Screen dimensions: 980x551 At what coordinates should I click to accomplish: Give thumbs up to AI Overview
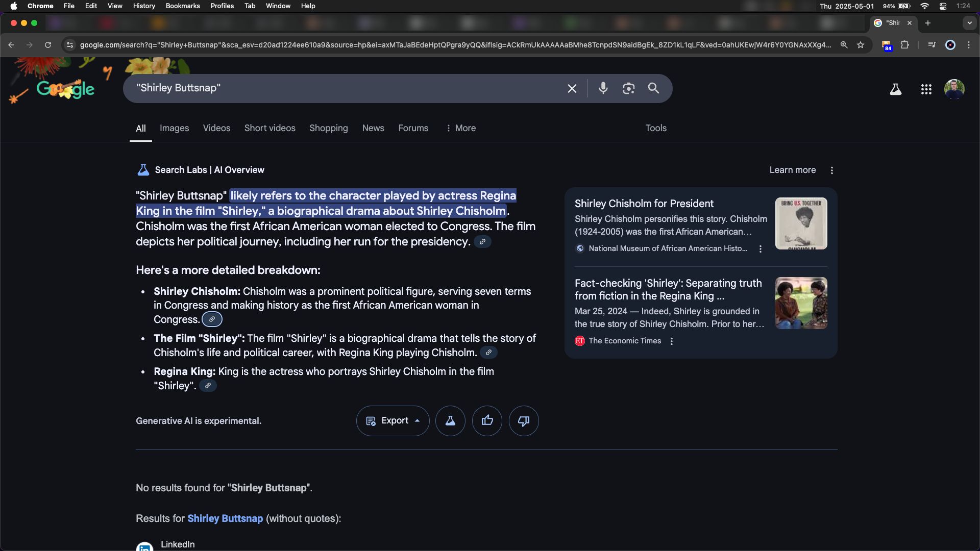point(487,420)
